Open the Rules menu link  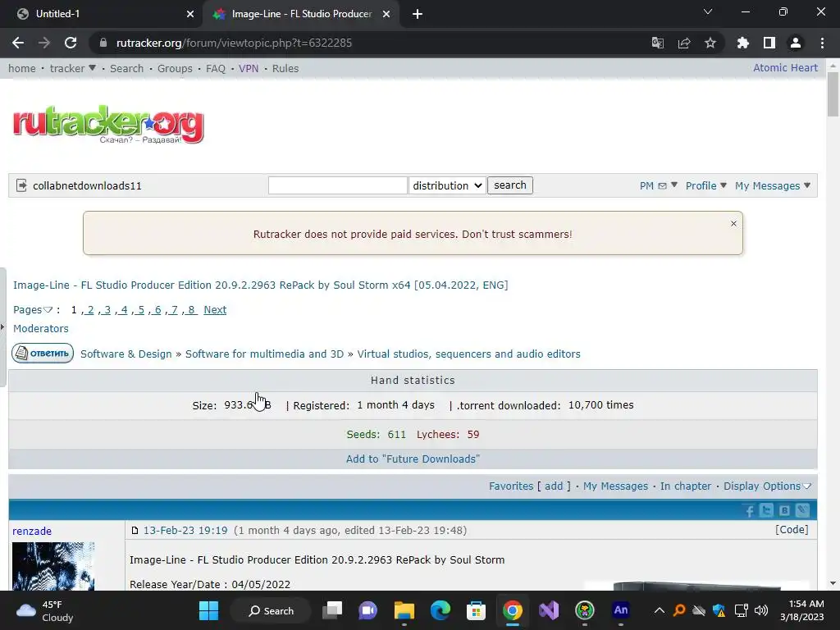285,69
